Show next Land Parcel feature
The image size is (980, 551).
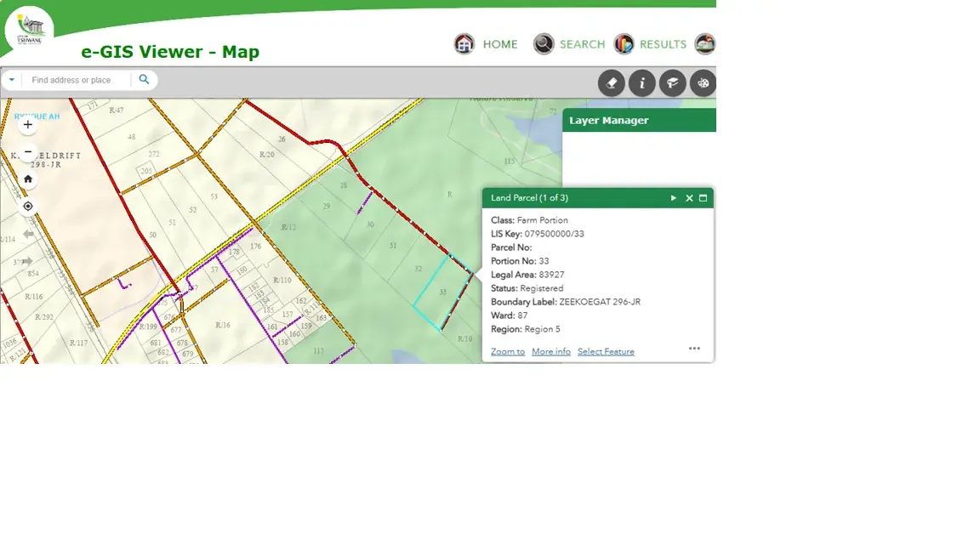674,198
